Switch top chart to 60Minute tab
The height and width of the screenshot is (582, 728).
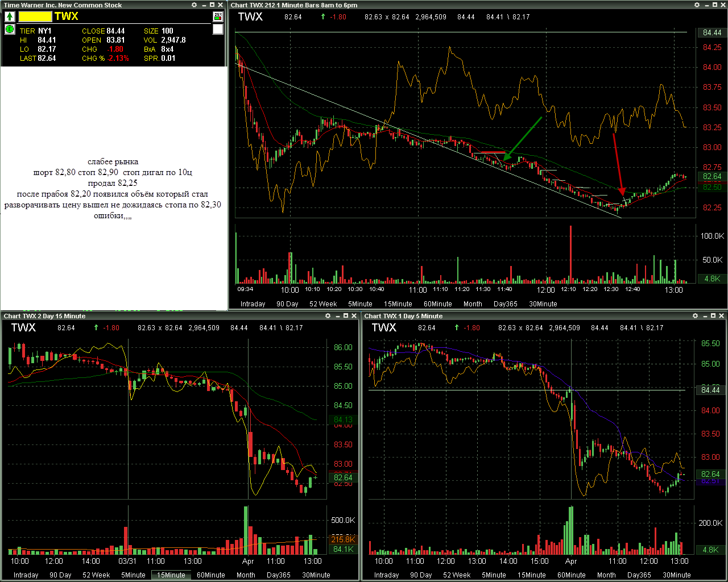[x=438, y=304]
